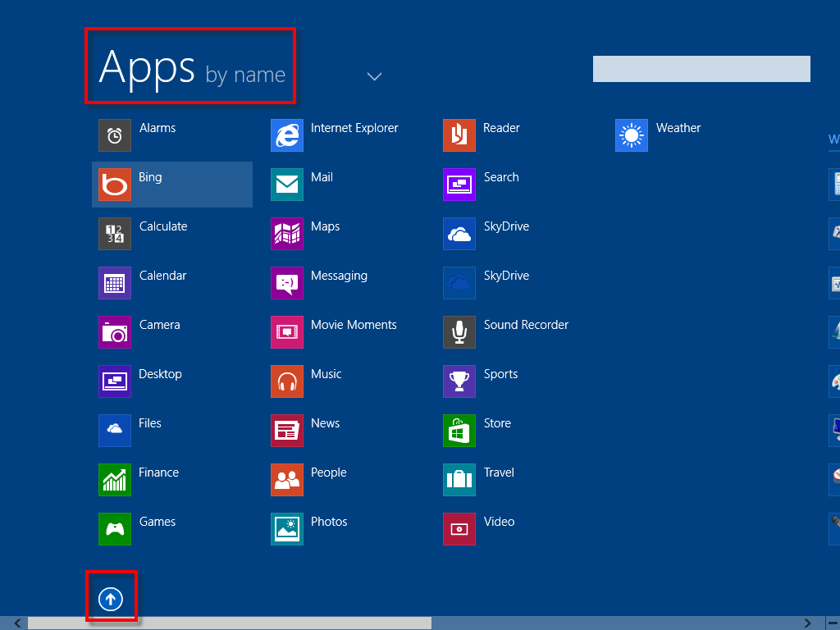Click the scrollbar left arrow
The width and height of the screenshot is (840, 630).
(18, 623)
